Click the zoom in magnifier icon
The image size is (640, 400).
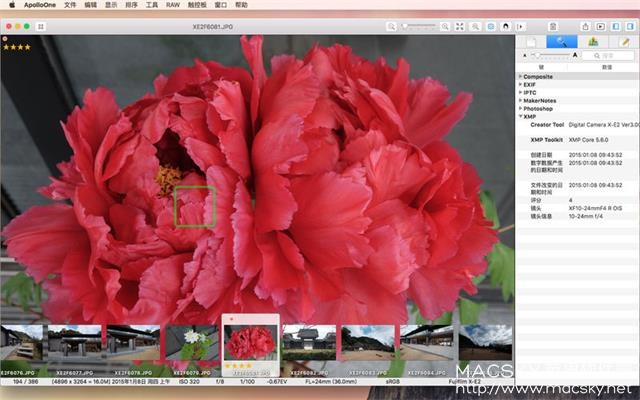pos(445,27)
